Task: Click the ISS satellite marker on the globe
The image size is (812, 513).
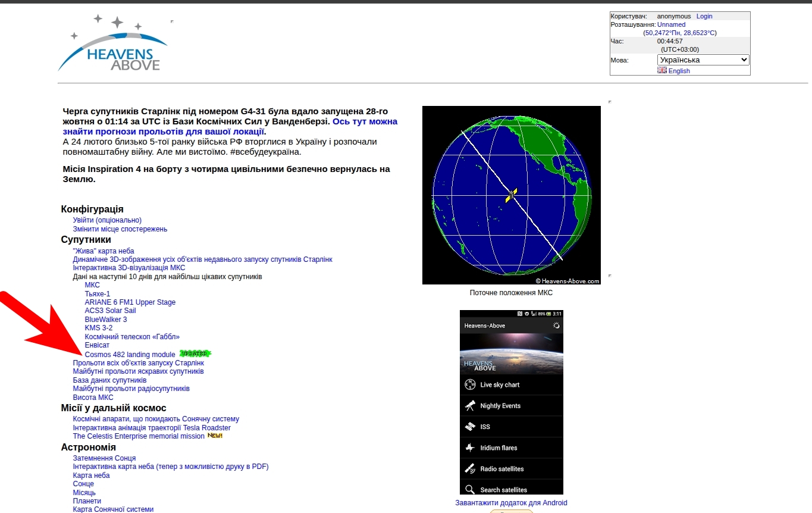Action: point(512,195)
